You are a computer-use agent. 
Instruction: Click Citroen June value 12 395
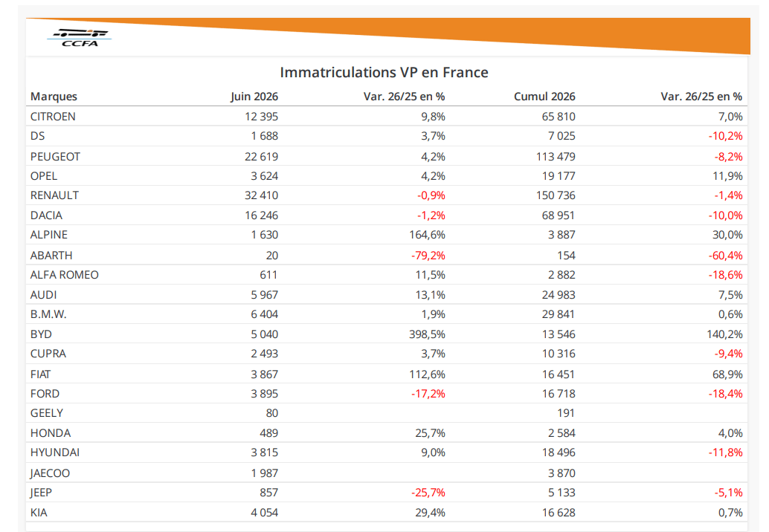tap(261, 117)
